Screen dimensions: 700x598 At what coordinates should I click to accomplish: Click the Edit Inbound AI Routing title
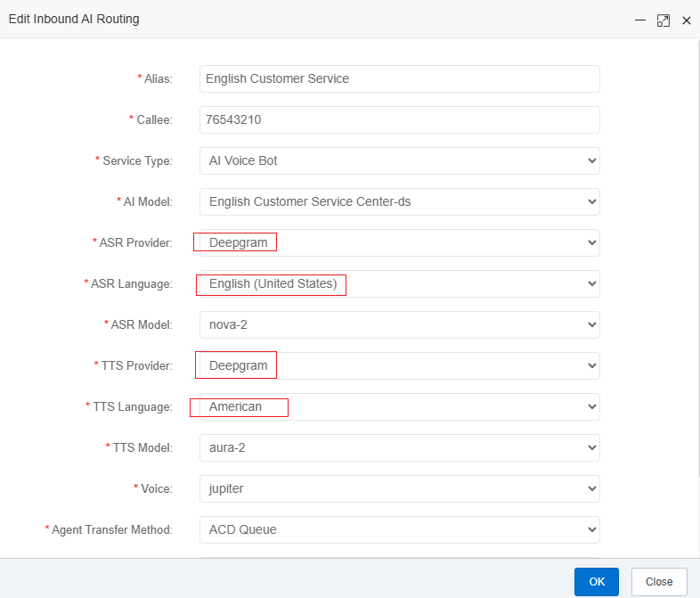tap(74, 20)
